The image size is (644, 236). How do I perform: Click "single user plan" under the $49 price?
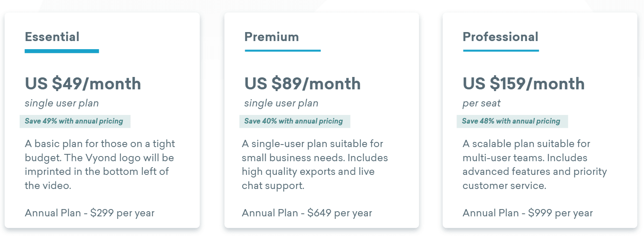[x=61, y=103]
